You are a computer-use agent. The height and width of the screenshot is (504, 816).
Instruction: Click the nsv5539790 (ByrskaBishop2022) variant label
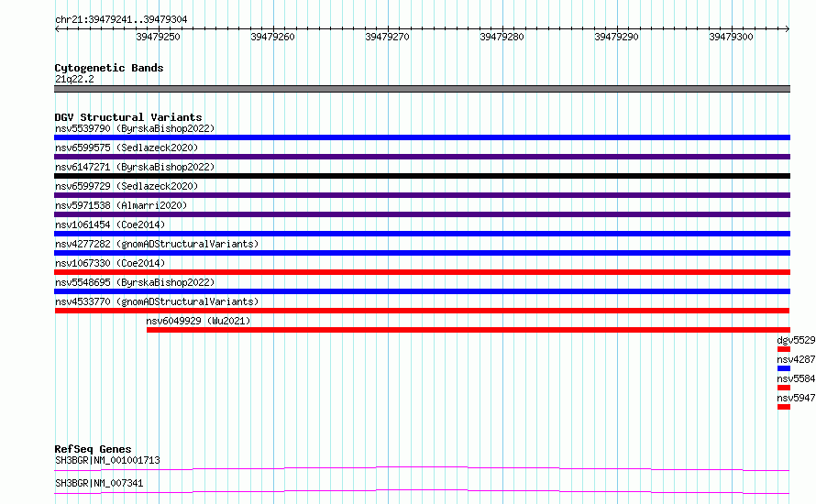[135, 128]
